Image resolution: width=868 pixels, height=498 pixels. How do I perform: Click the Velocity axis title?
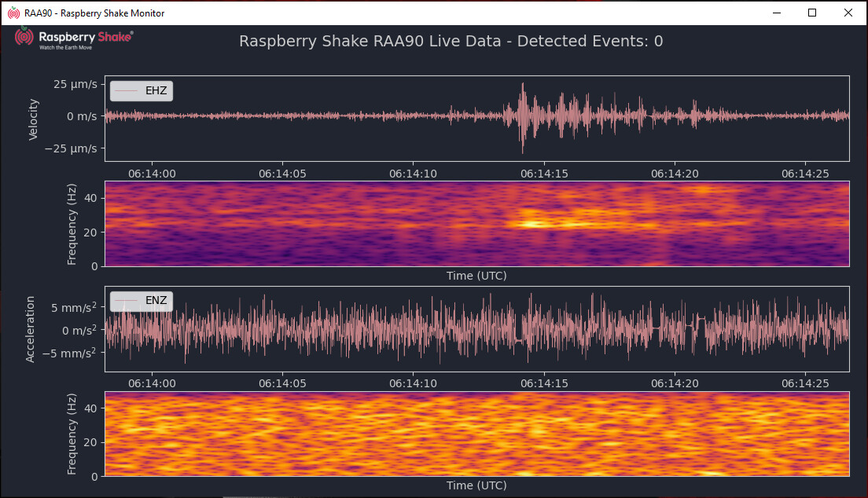tap(33, 119)
